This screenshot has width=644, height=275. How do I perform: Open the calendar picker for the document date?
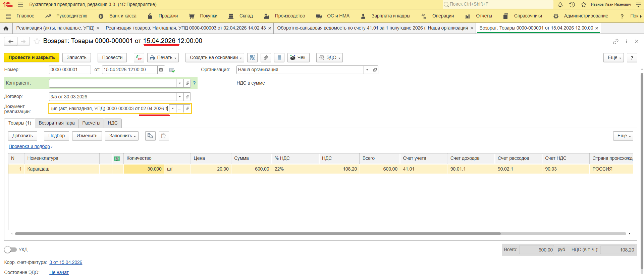(x=161, y=70)
